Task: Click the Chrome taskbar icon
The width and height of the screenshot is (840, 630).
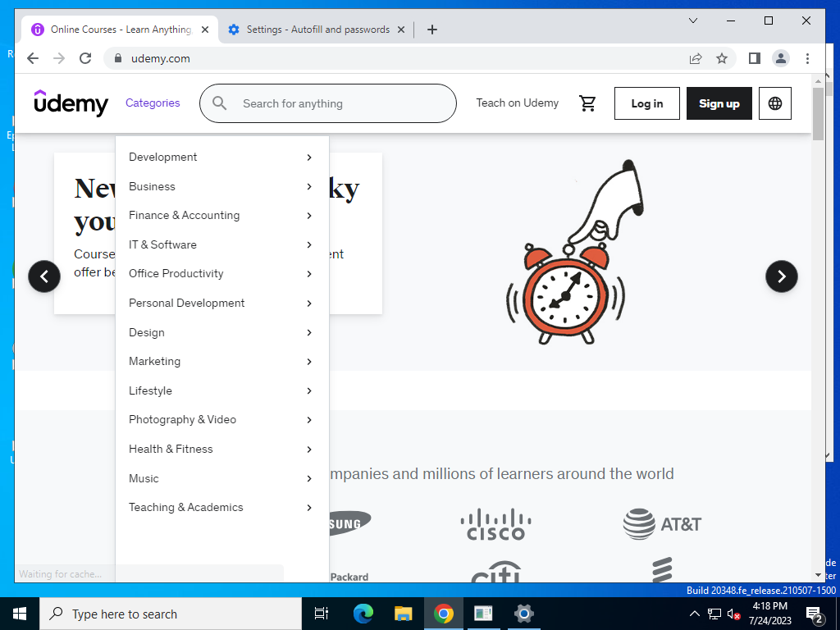Action: coord(444,614)
